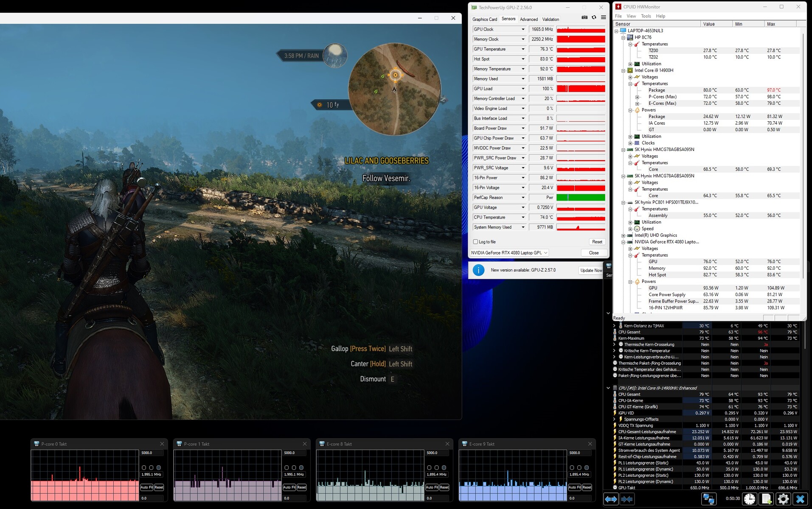
Task: Close the E-core 9 Takt graph window
Action: (x=590, y=444)
